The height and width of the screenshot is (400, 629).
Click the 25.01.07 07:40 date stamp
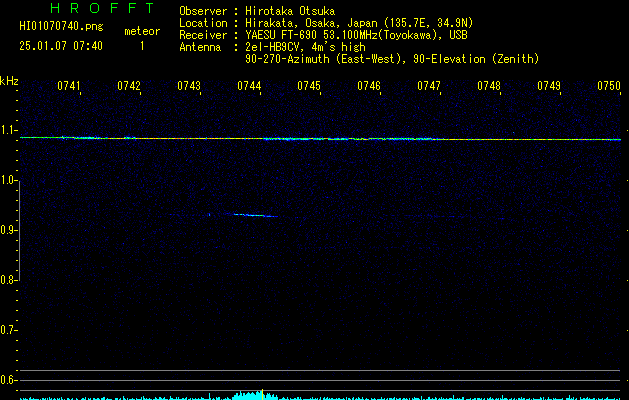pyautogui.click(x=61, y=46)
